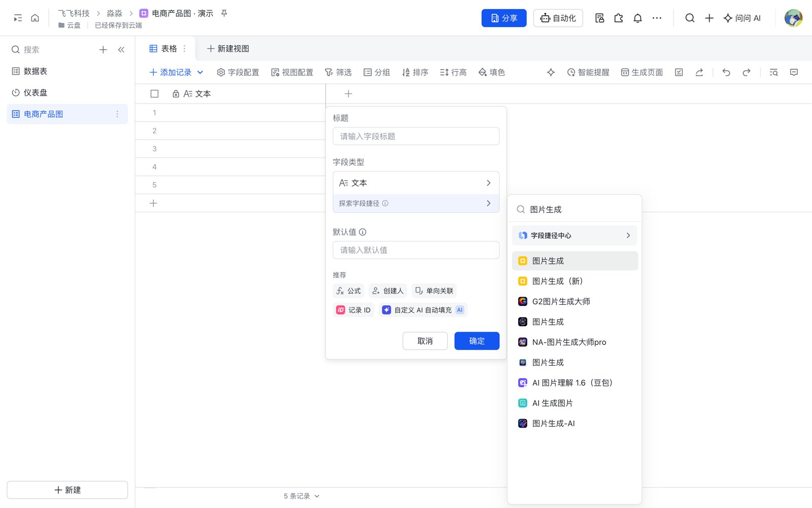Open the 自动化 automation button
The image size is (812, 508).
pyautogui.click(x=558, y=18)
